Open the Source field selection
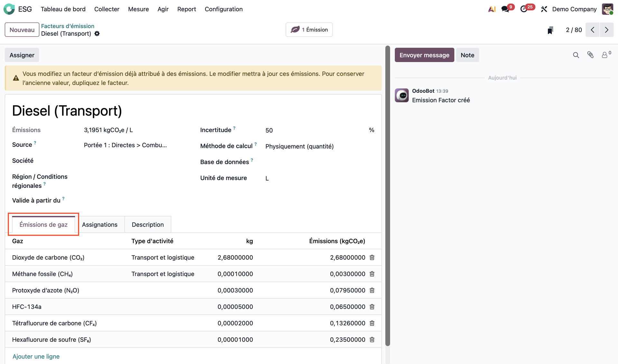618x364 pixels. [126, 145]
